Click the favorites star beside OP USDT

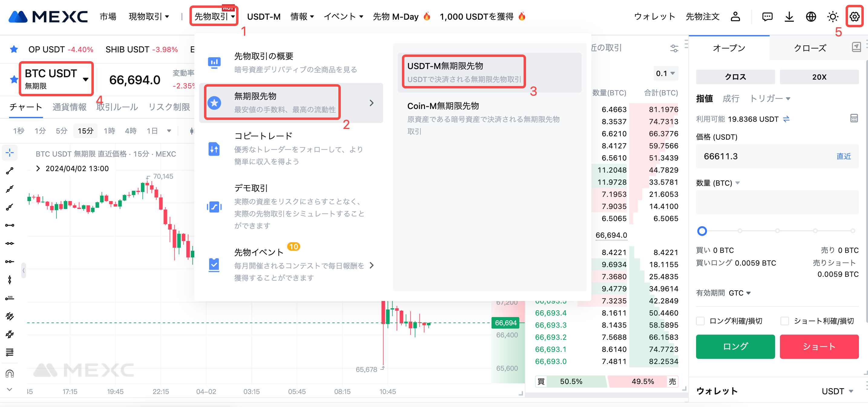(x=14, y=49)
